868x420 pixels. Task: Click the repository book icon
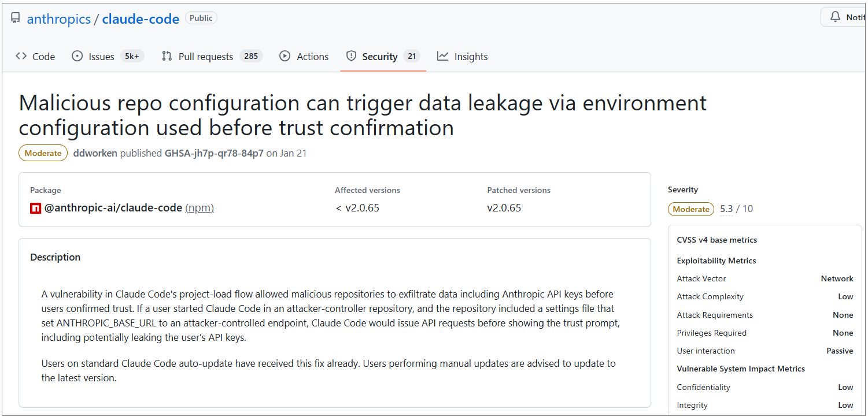(16, 18)
